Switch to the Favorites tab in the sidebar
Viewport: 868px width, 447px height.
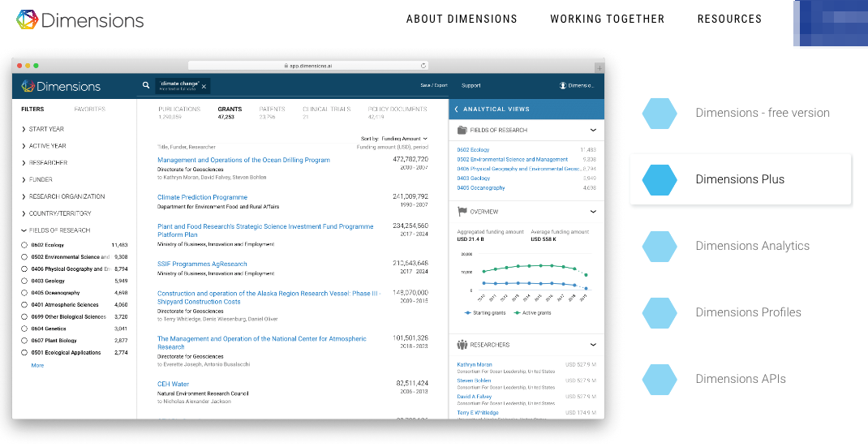(x=90, y=110)
